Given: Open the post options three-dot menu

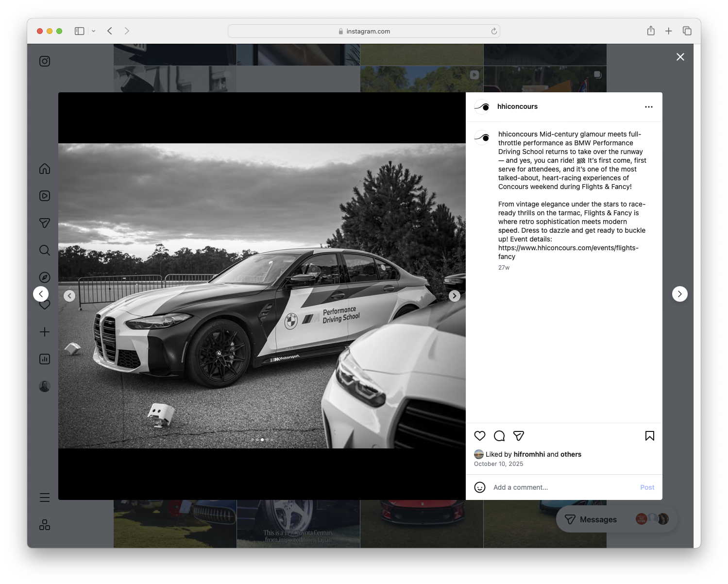Looking at the screenshot, I should [649, 106].
